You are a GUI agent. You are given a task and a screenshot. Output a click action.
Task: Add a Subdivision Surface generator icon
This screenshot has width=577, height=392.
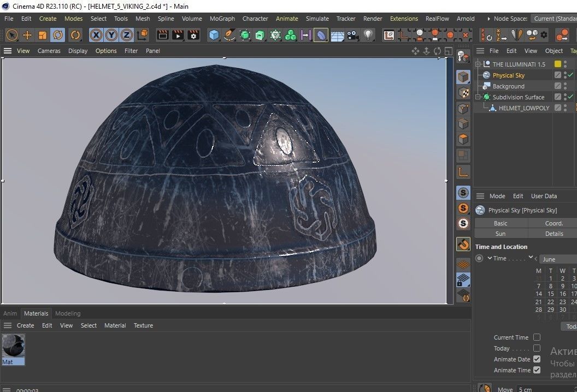245,35
